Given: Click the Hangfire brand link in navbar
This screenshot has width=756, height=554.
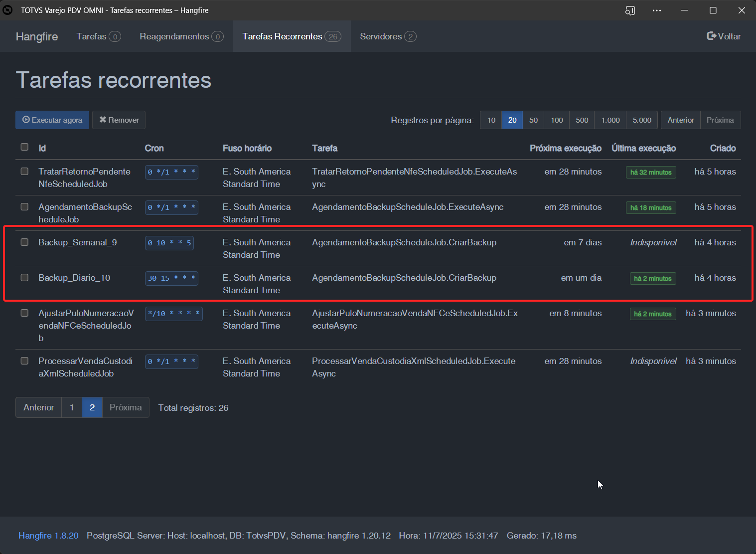Looking at the screenshot, I should (x=37, y=36).
